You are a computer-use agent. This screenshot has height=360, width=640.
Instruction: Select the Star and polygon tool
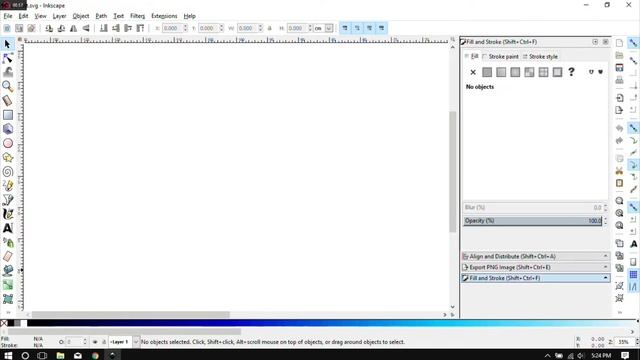pyautogui.click(x=7, y=158)
